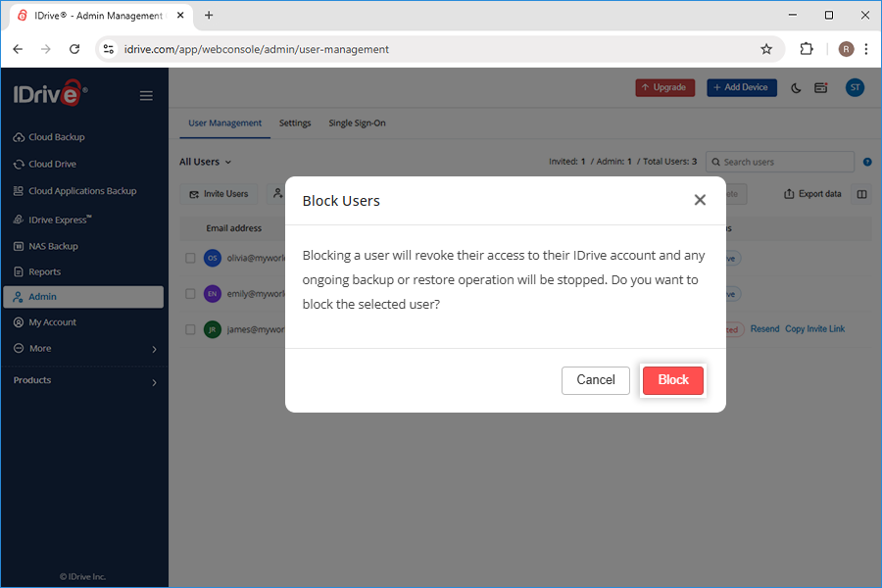Viewport: 882px width, 588px height.
Task: Go back with browser back arrow
Action: pos(18,50)
